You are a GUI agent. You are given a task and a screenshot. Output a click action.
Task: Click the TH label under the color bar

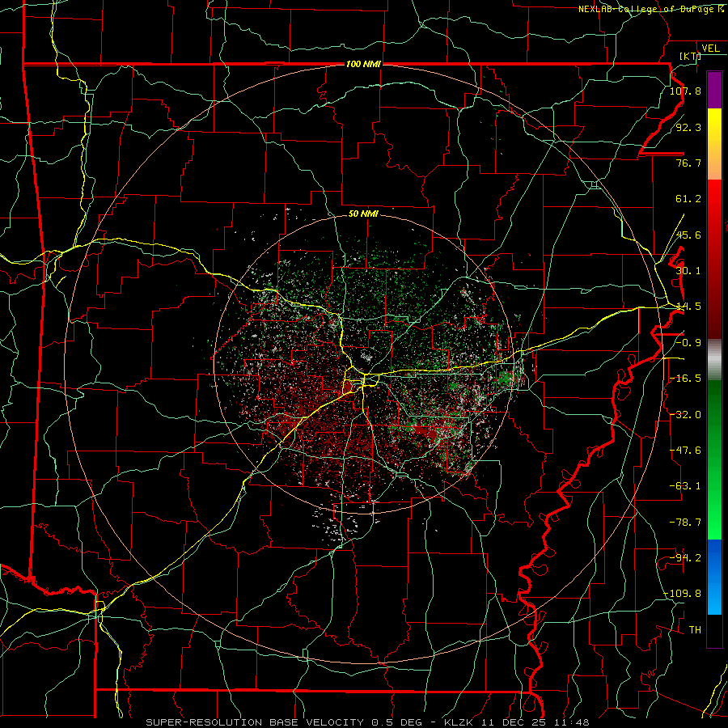point(695,630)
